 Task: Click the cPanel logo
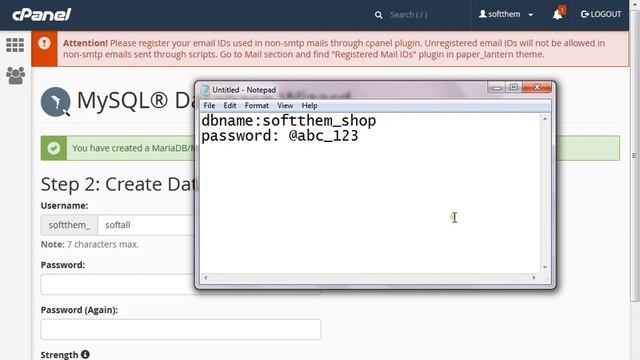[x=41, y=15]
